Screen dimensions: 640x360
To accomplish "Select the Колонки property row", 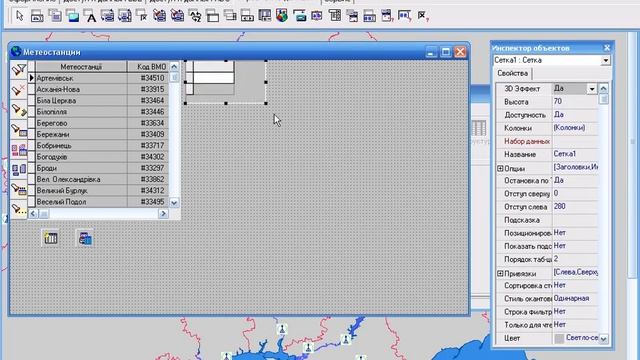I will coord(547,128).
